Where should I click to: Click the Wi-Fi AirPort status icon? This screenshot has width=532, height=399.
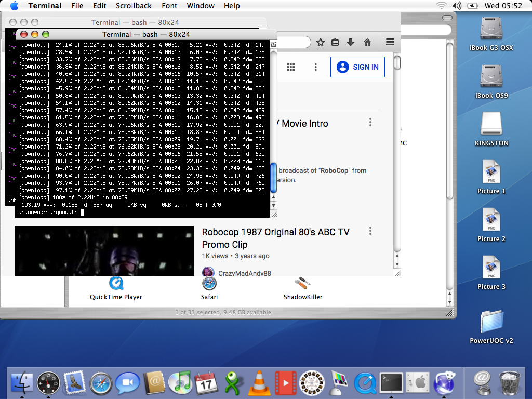tap(441, 5)
